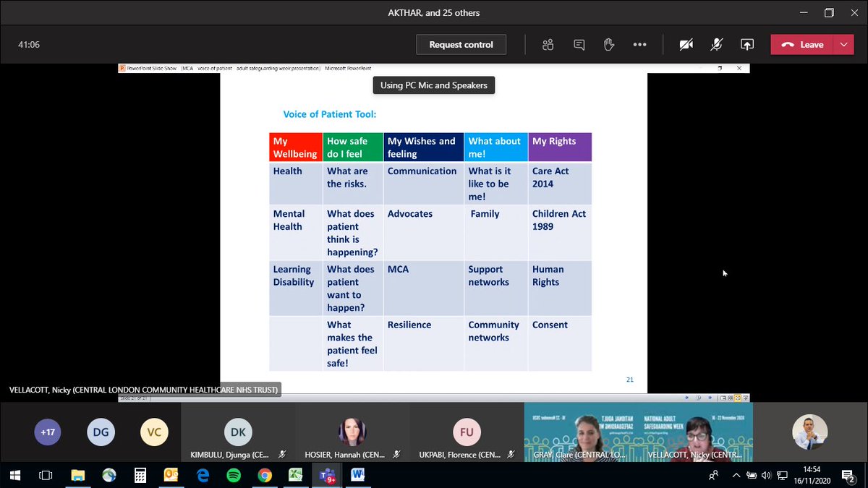This screenshot has width=868, height=488.
Task: Select VELLACOTT, Nicky video tile
Action: tap(696, 432)
